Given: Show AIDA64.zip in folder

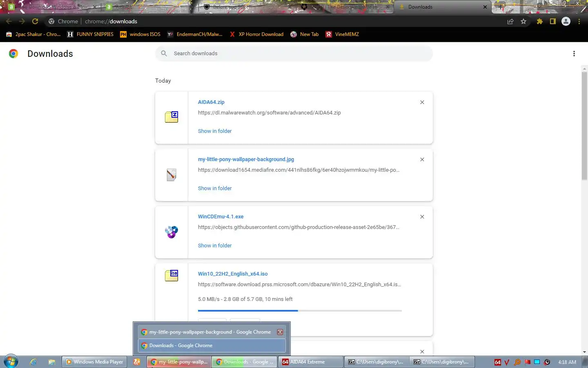Looking at the screenshot, I should 215,131.
